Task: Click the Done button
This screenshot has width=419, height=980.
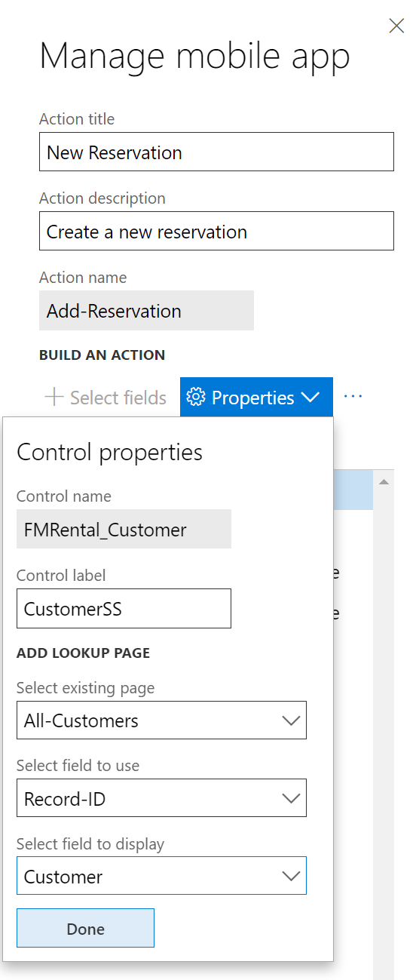Action: pyautogui.click(x=85, y=928)
